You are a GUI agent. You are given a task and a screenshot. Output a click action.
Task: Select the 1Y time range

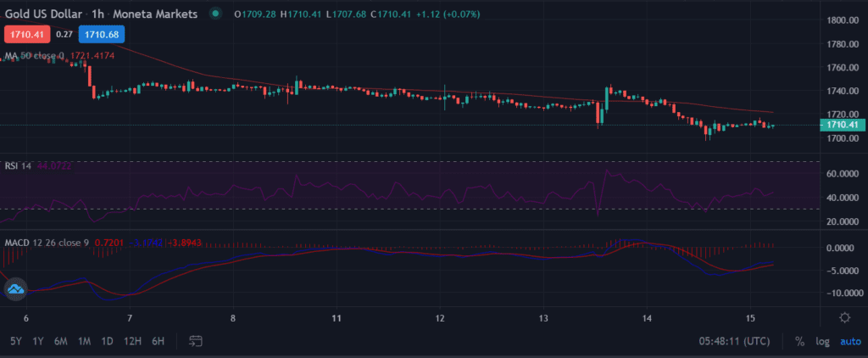(x=38, y=341)
